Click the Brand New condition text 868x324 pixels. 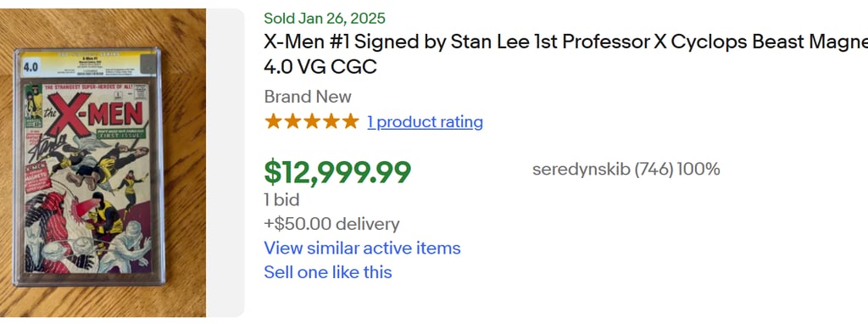click(x=308, y=97)
